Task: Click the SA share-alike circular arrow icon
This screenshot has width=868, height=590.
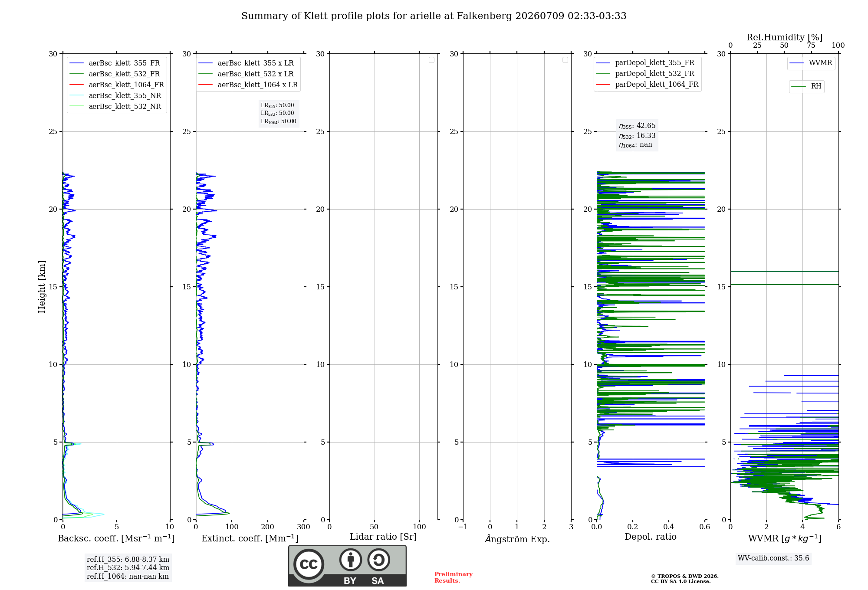Action: point(379,560)
